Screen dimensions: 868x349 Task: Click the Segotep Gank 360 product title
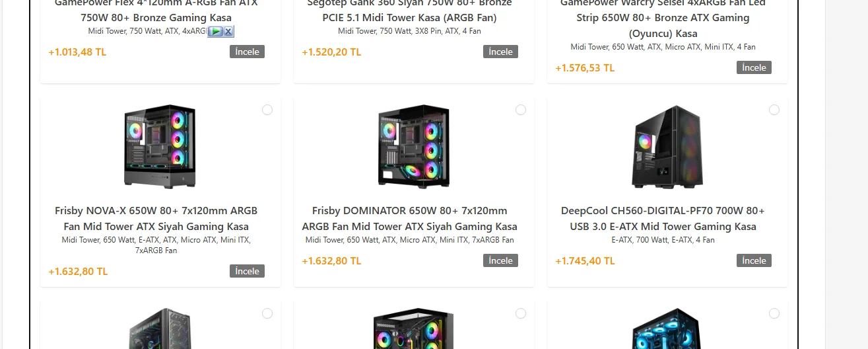point(410,17)
